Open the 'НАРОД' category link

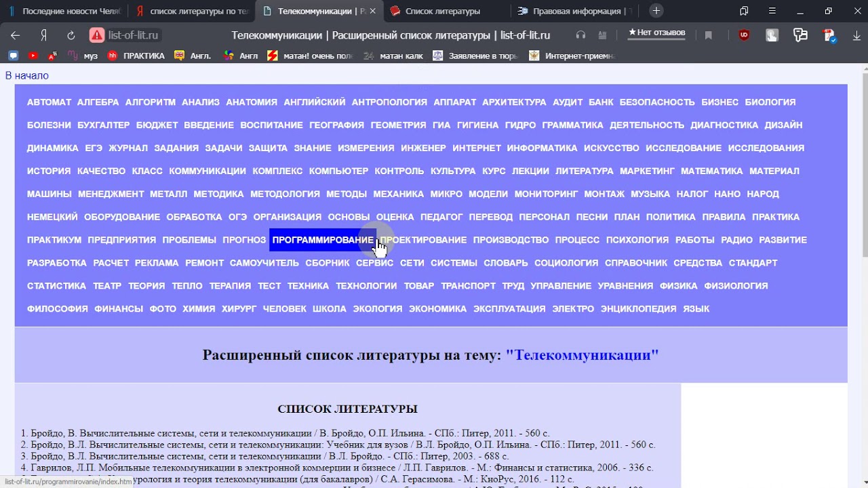tap(763, 195)
